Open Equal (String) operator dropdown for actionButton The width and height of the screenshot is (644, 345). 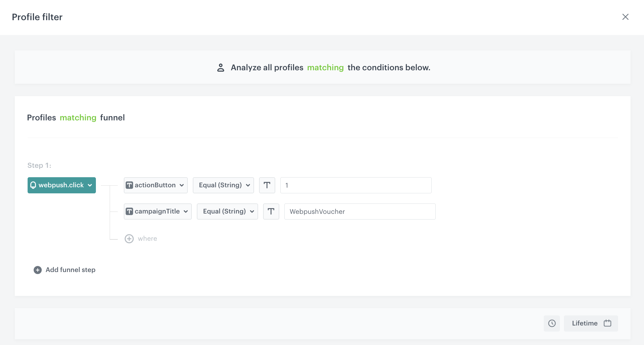(223, 185)
